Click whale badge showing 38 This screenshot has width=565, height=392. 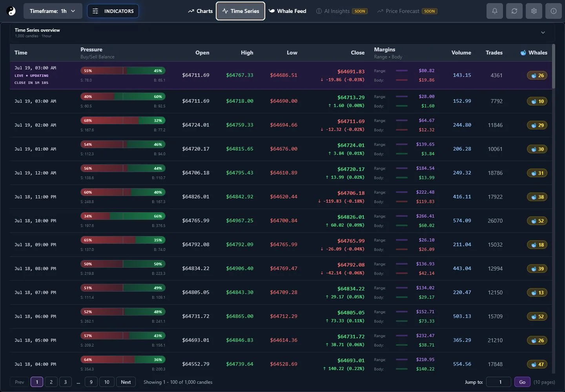(537, 197)
